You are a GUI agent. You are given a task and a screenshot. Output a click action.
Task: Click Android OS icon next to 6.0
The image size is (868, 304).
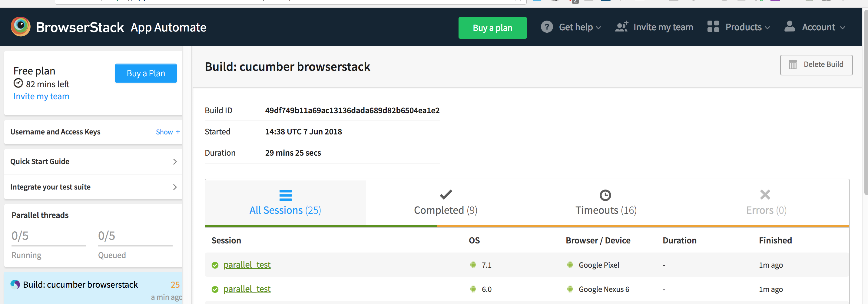473,289
